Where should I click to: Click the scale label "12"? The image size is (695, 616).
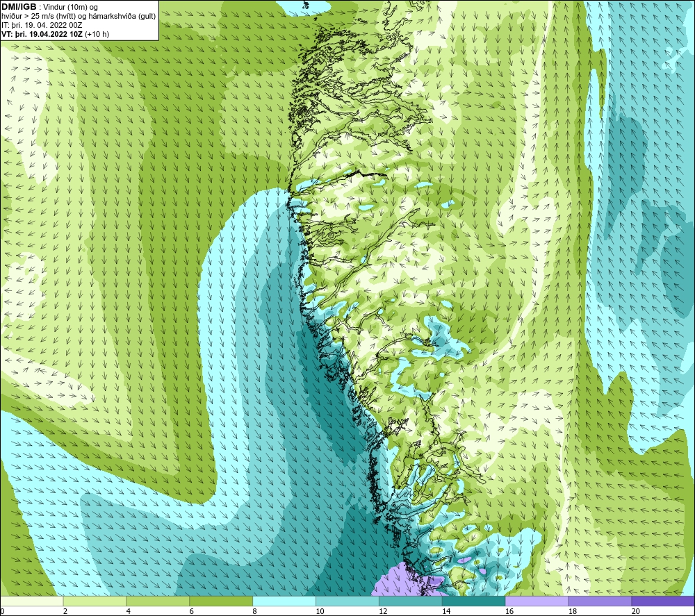pos(383,611)
